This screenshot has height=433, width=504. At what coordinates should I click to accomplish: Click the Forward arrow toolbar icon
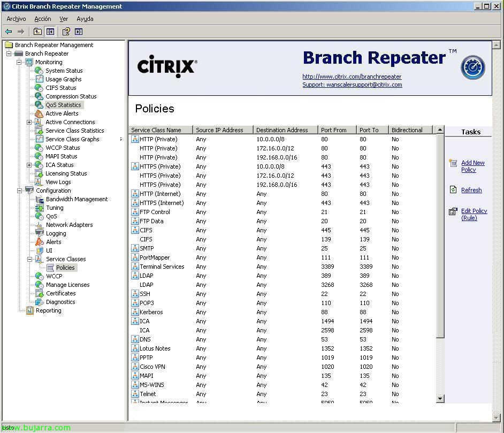[x=21, y=32]
